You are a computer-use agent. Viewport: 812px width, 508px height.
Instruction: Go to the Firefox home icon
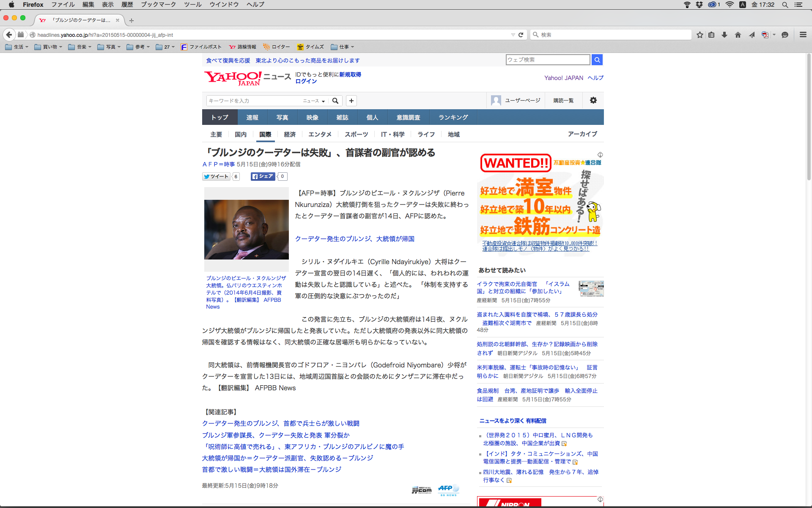[x=738, y=35]
